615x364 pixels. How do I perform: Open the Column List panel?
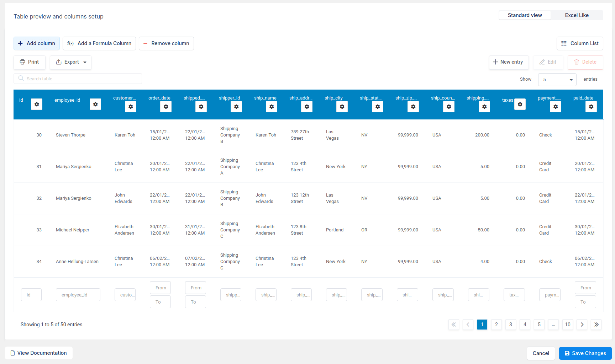(579, 43)
